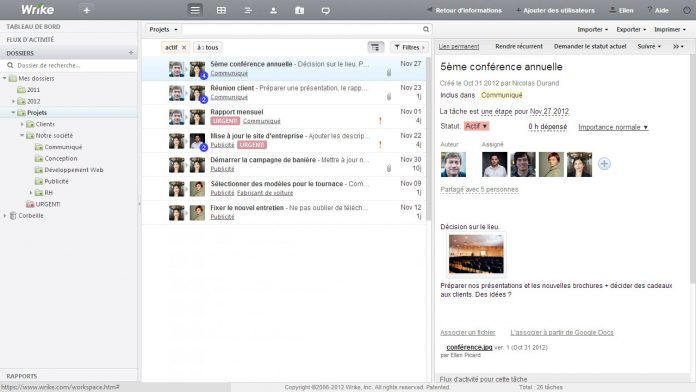This screenshot has width=696, height=392.
Task: Open the Actif status dropdown
Action: 476,126
